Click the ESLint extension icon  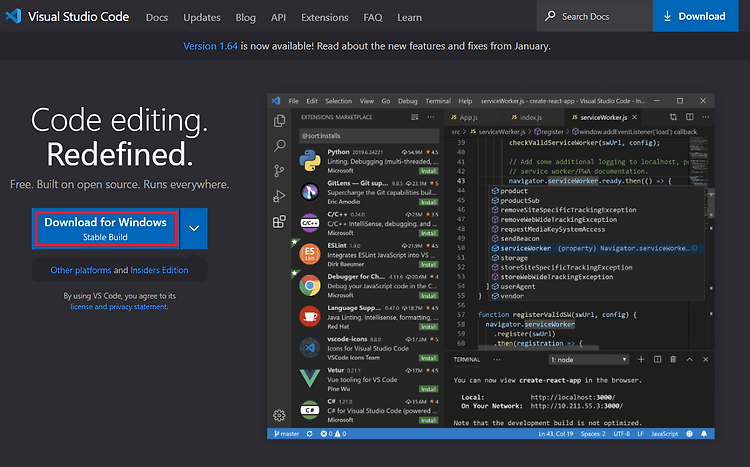(x=310, y=254)
